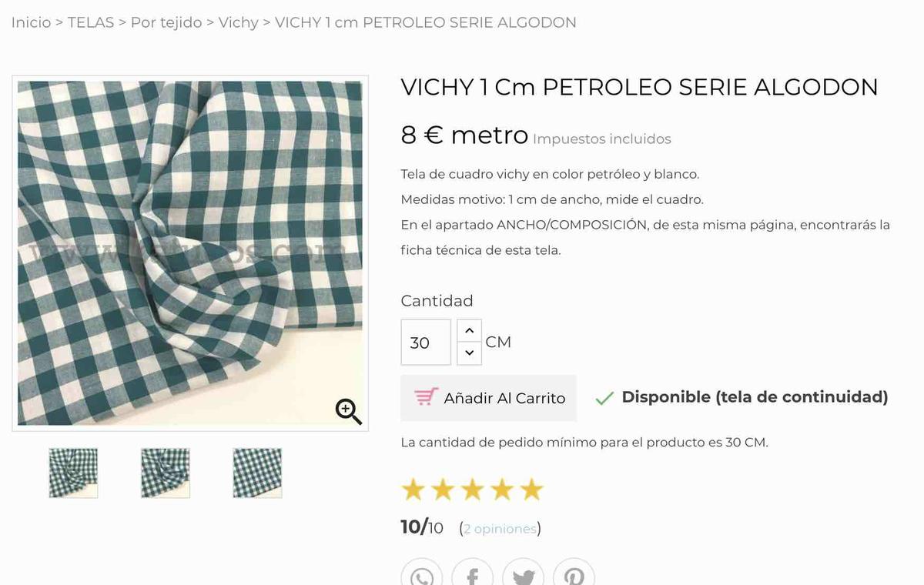This screenshot has width=924, height=585.
Task: Click the quantity input field
Action: point(426,343)
